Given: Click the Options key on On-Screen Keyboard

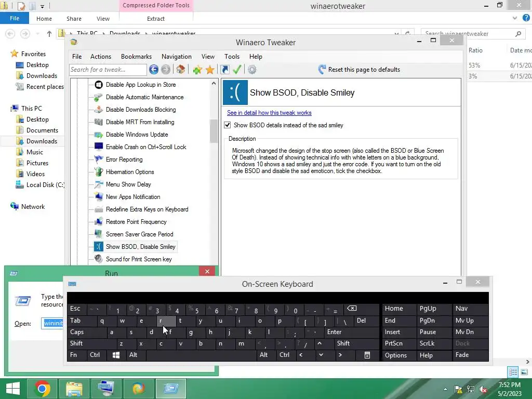Looking at the screenshot, I should coord(400,355).
